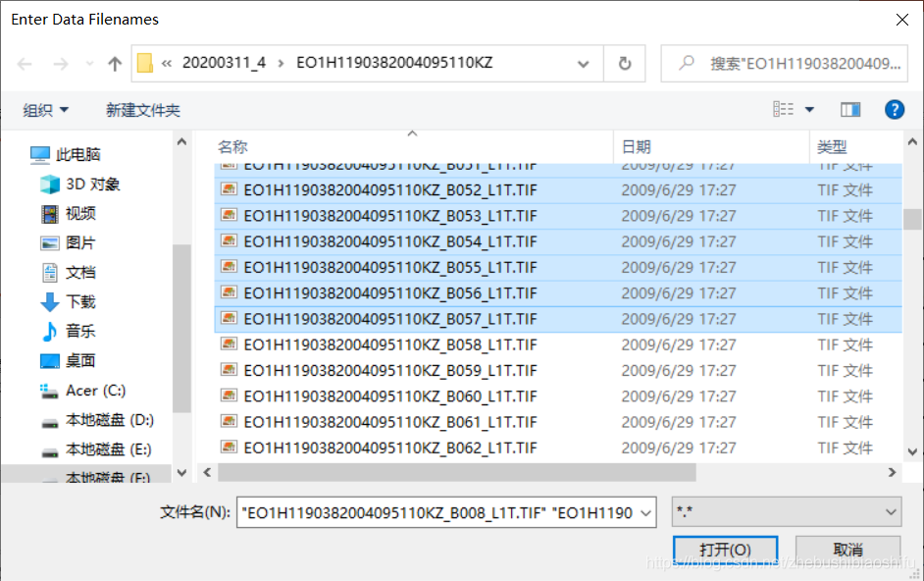Sort by 类型 column header
The width and height of the screenshot is (924, 581).
[832, 147]
